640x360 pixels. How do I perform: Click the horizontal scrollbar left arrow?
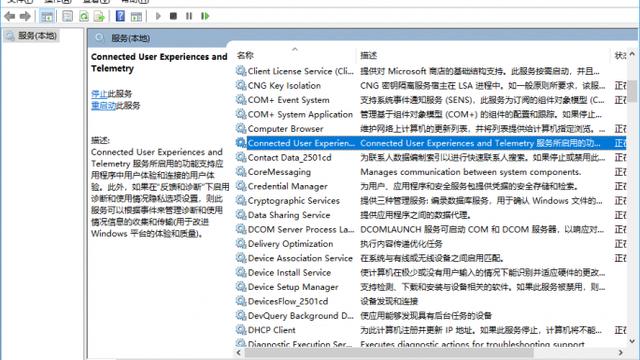(x=239, y=352)
